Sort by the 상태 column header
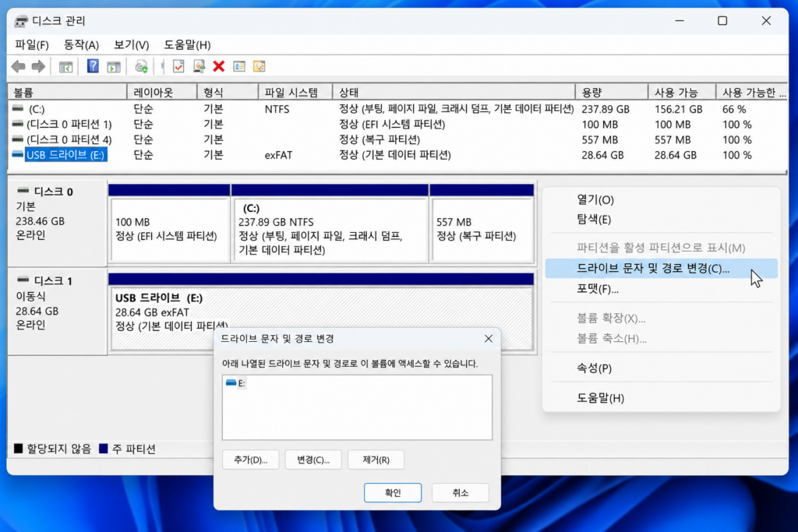Viewport: 798px width, 532px height. [x=454, y=92]
